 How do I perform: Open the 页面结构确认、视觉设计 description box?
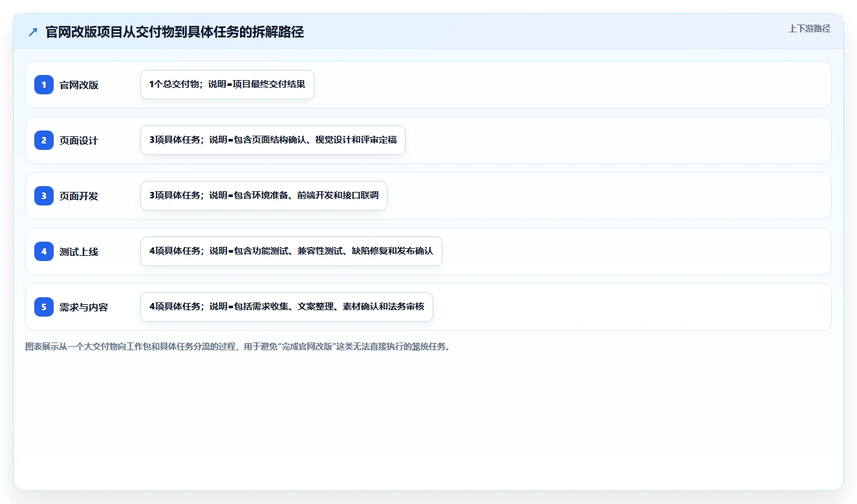coord(273,140)
